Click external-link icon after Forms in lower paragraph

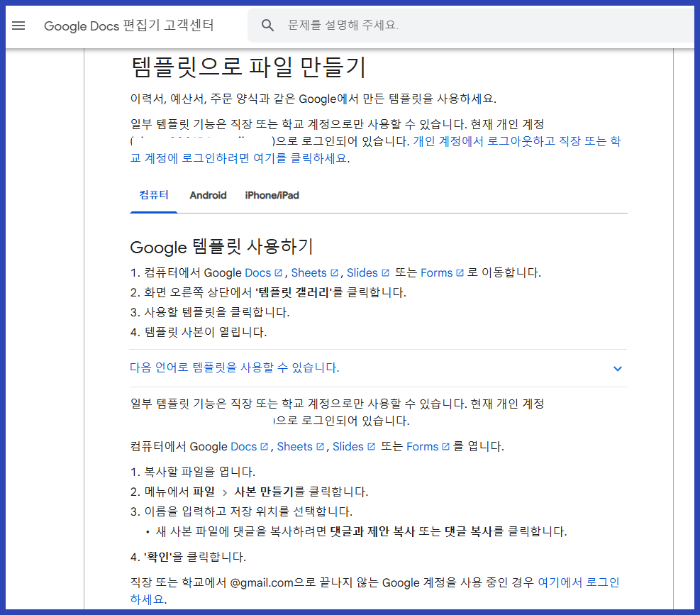coord(445,446)
